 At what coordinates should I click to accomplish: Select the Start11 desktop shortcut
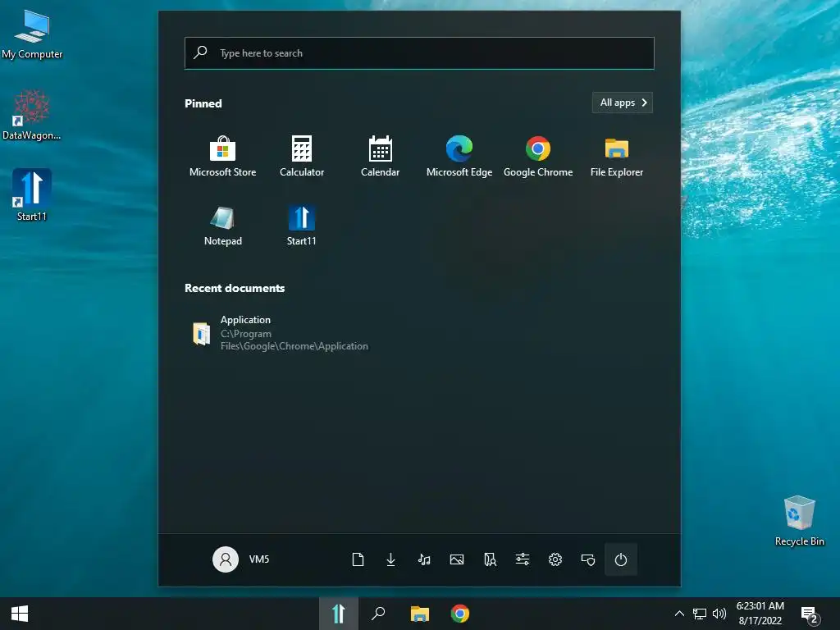(32, 195)
